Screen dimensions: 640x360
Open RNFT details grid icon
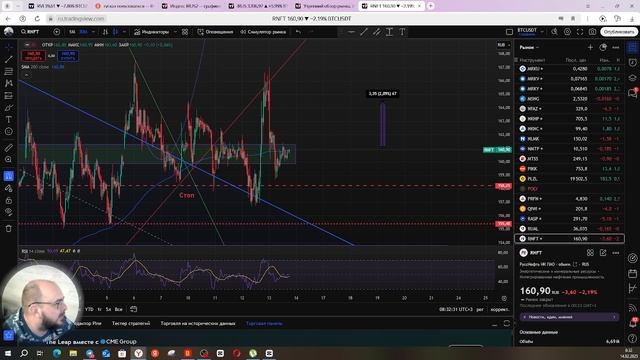click(x=590, y=253)
